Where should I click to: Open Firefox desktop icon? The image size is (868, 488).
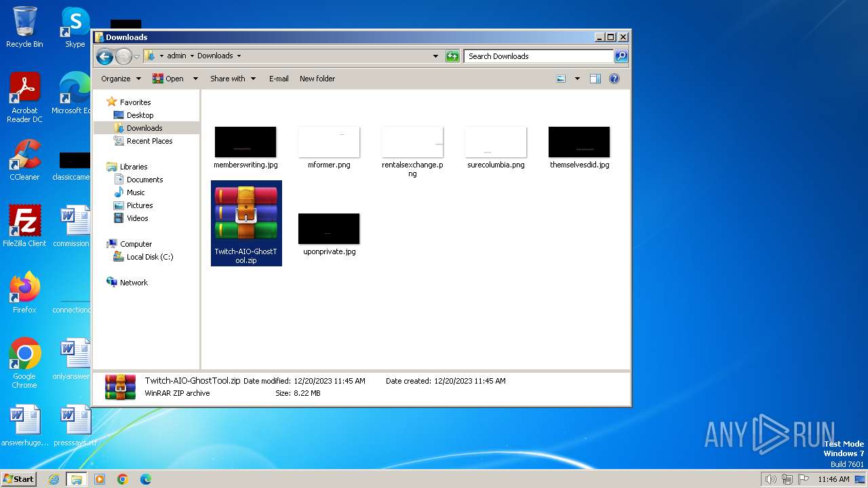tap(24, 292)
